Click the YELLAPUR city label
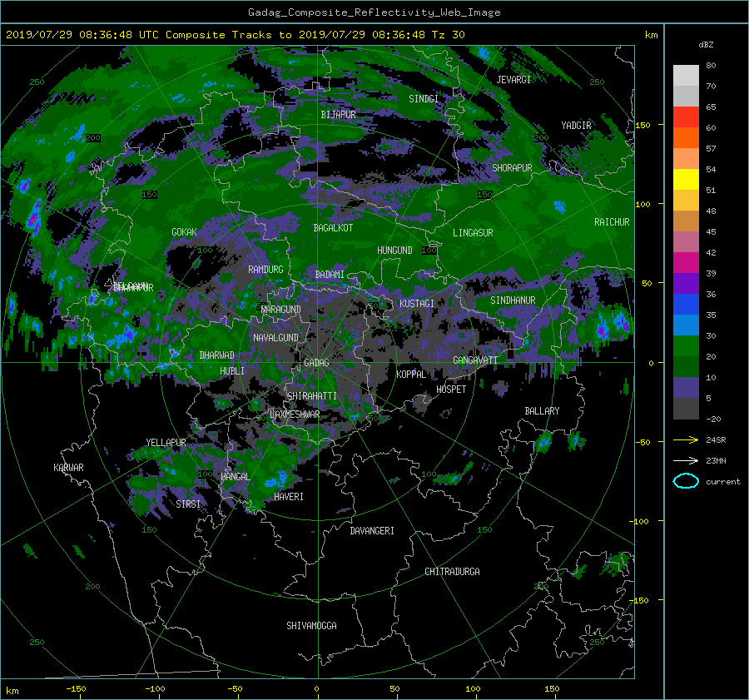Viewport: 749px width, 700px height. 166,443
